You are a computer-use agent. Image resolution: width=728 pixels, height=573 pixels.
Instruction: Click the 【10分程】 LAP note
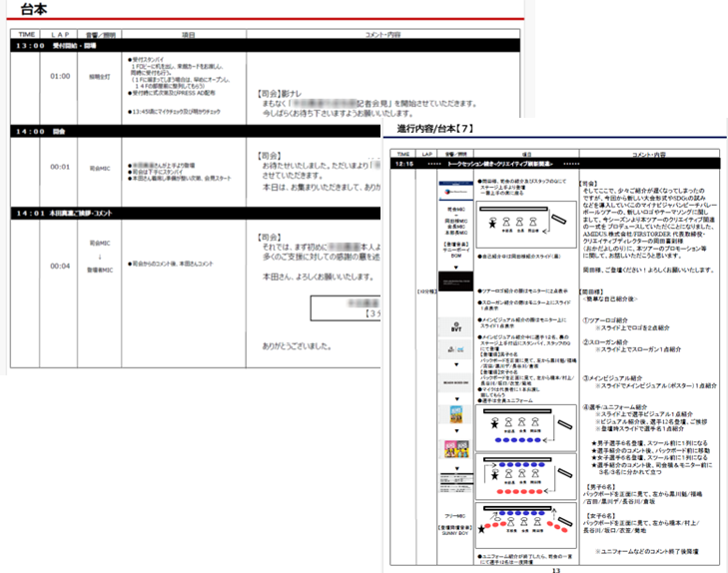426,291
